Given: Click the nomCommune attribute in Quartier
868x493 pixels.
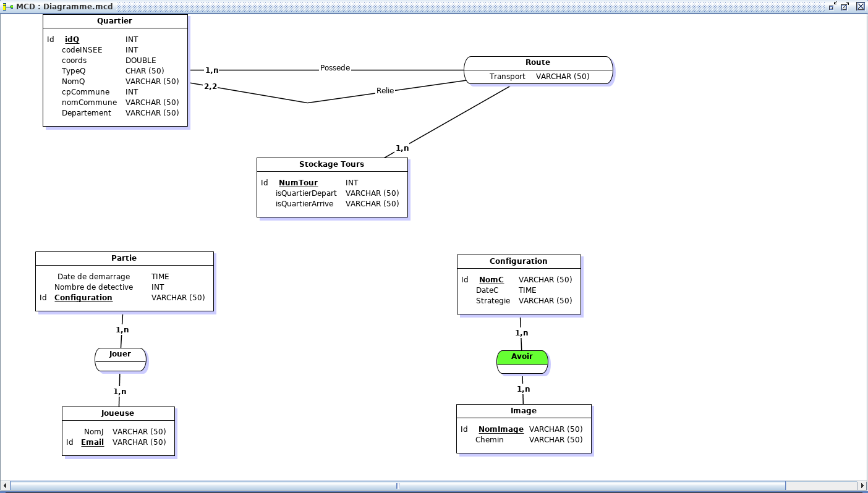Looking at the screenshot, I should (x=89, y=103).
